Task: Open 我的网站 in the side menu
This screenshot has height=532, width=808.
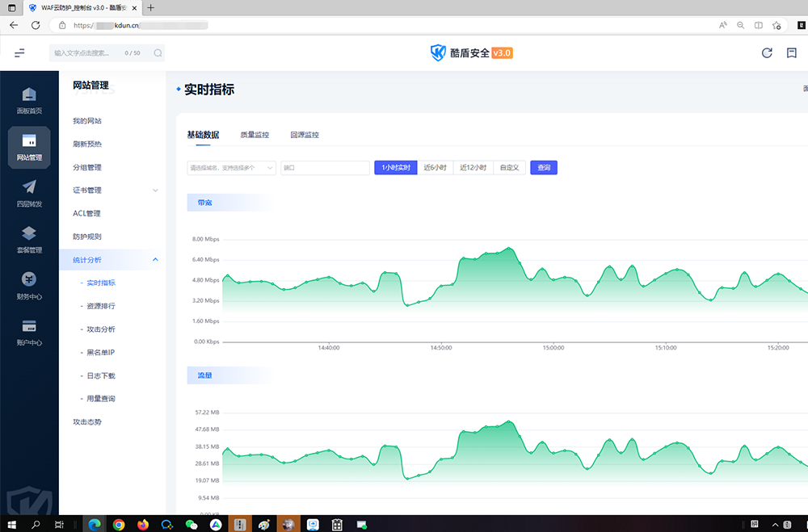Action: (x=87, y=121)
